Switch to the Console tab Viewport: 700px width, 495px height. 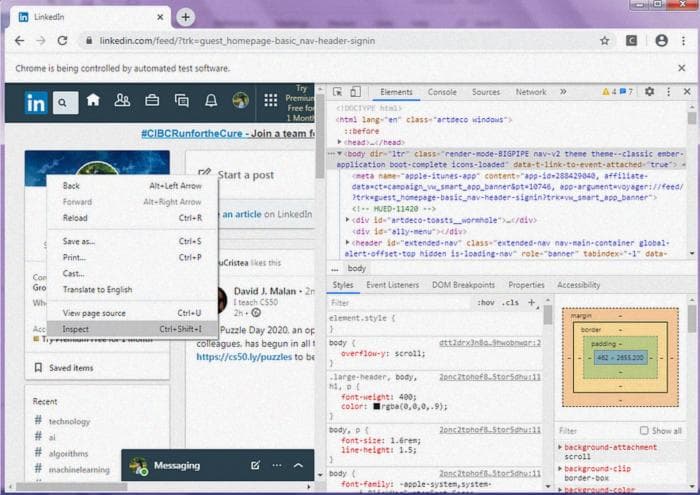coord(442,92)
